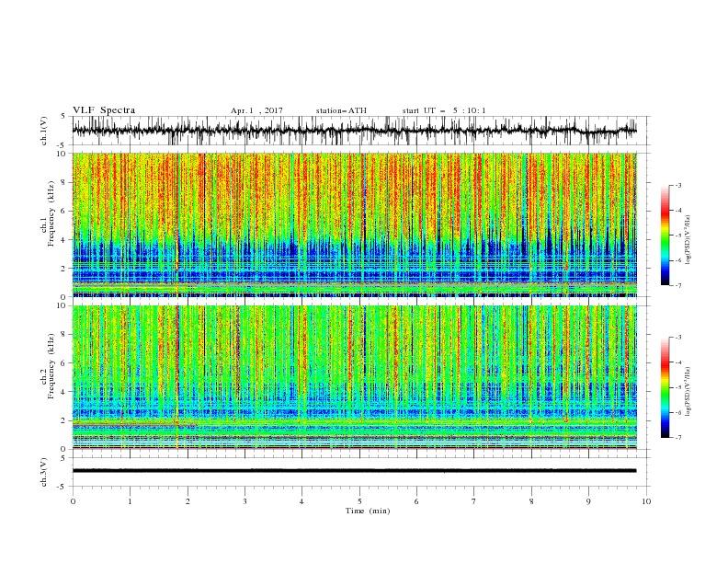The width and height of the screenshot is (728, 563).
Task: Click the flat ch.3 voltage trace
Action: tap(355, 471)
